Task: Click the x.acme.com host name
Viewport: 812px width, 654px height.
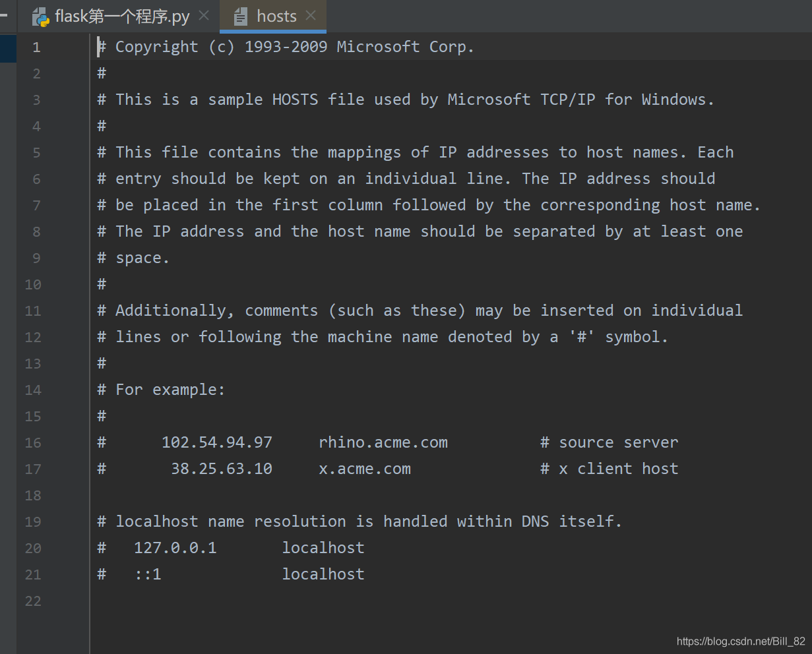Action: tap(365, 469)
